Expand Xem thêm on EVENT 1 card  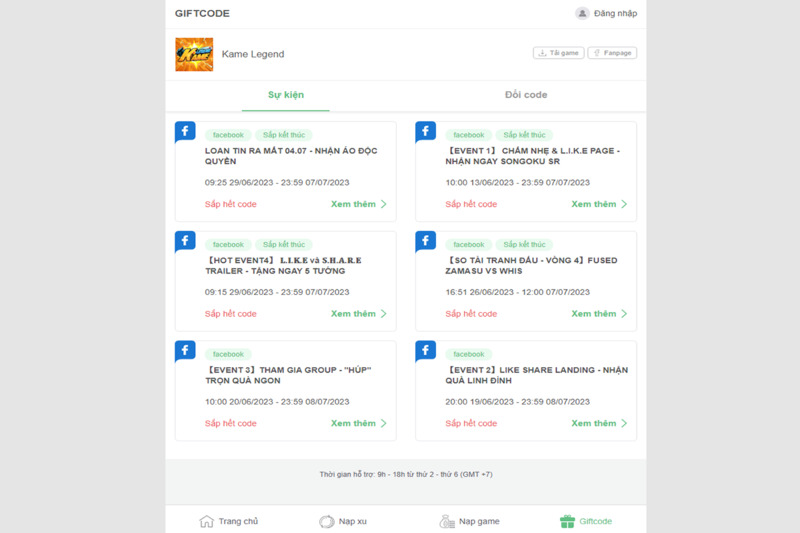pyautogui.click(x=598, y=204)
